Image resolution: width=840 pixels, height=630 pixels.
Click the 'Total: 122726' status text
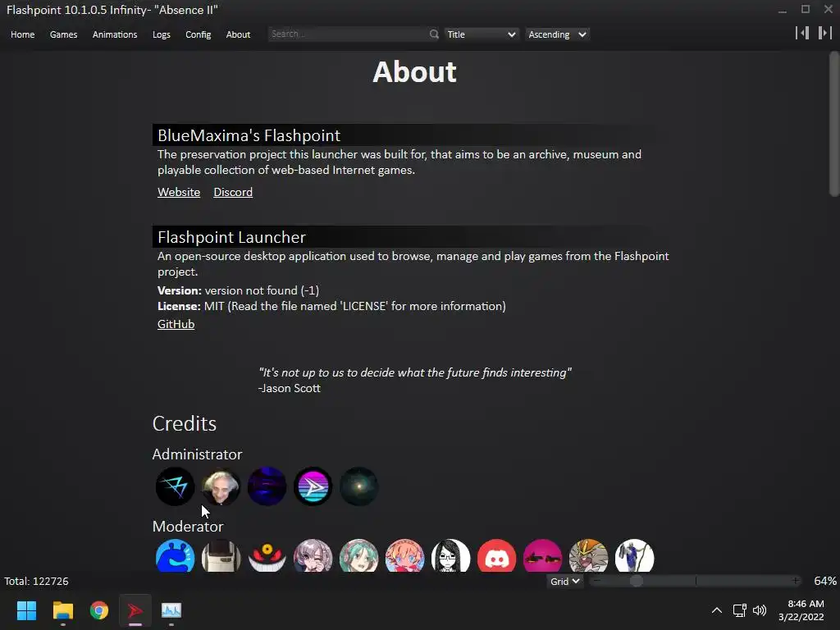click(x=36, y=582)
